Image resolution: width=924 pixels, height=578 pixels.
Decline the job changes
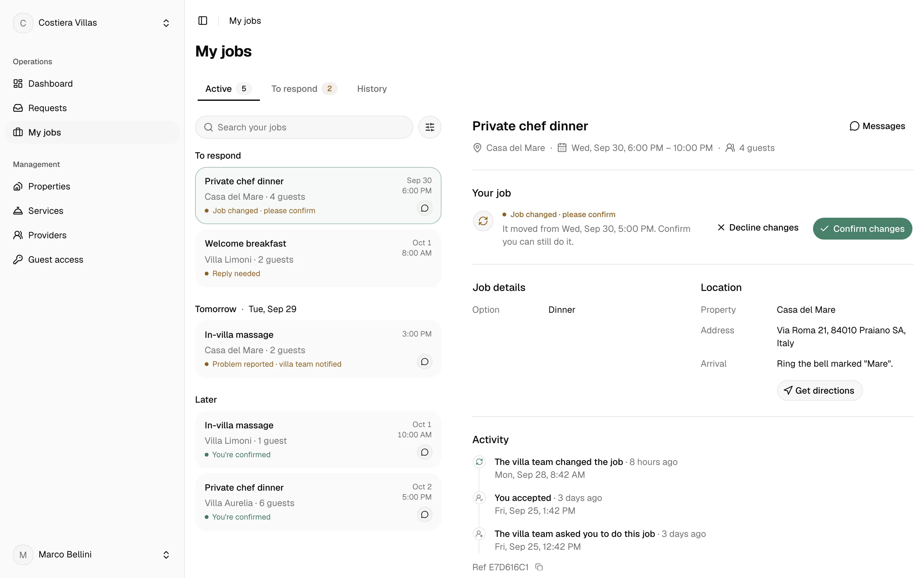tap(757, 228)
